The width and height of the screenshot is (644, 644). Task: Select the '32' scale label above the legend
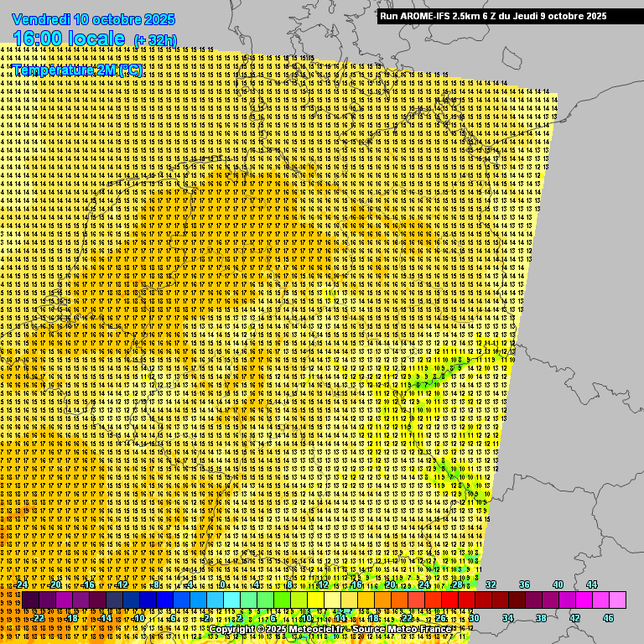coord(491,584)
